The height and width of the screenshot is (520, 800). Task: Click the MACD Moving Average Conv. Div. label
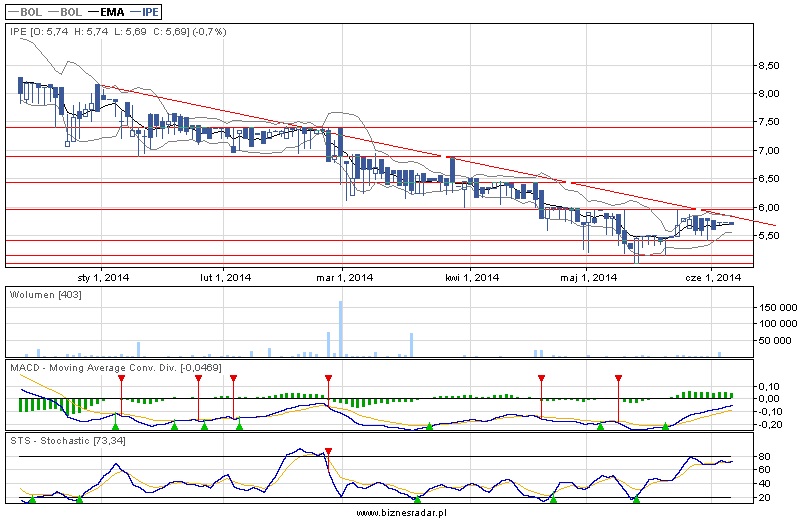[115, 367]
